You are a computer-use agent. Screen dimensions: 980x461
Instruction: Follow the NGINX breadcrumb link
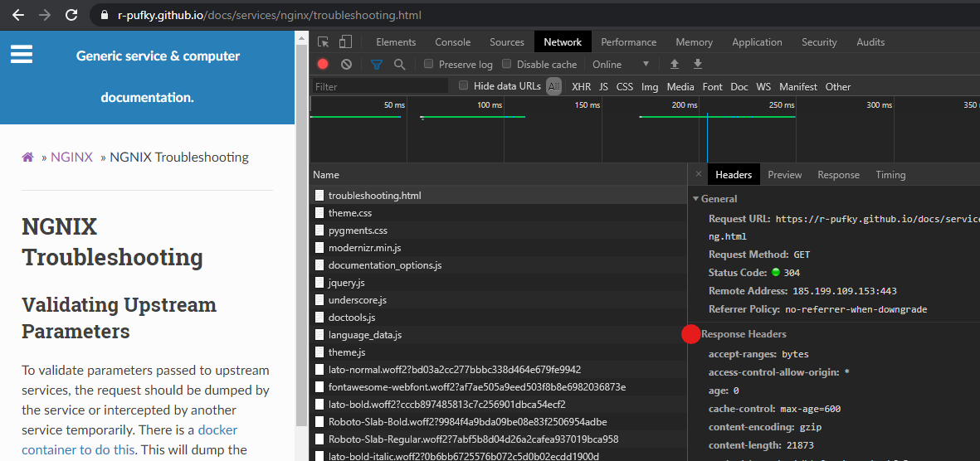click(71, 157)
